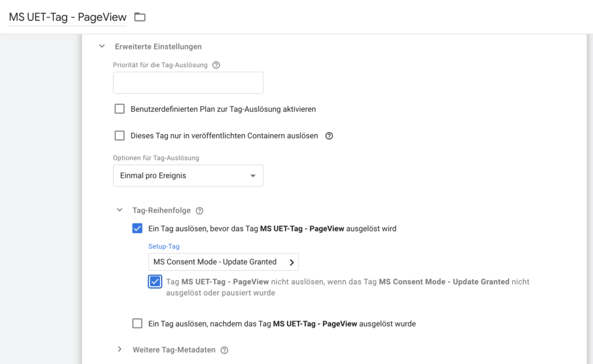Collapse the Tag-Reihenfolge section
This screenshot has height=364, width=593.
[x=119, y=210]
